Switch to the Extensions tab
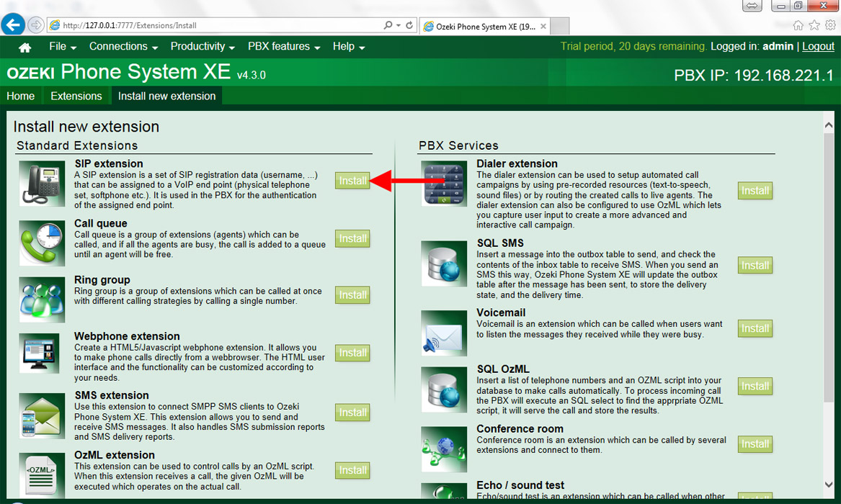 tap(76, 96)
